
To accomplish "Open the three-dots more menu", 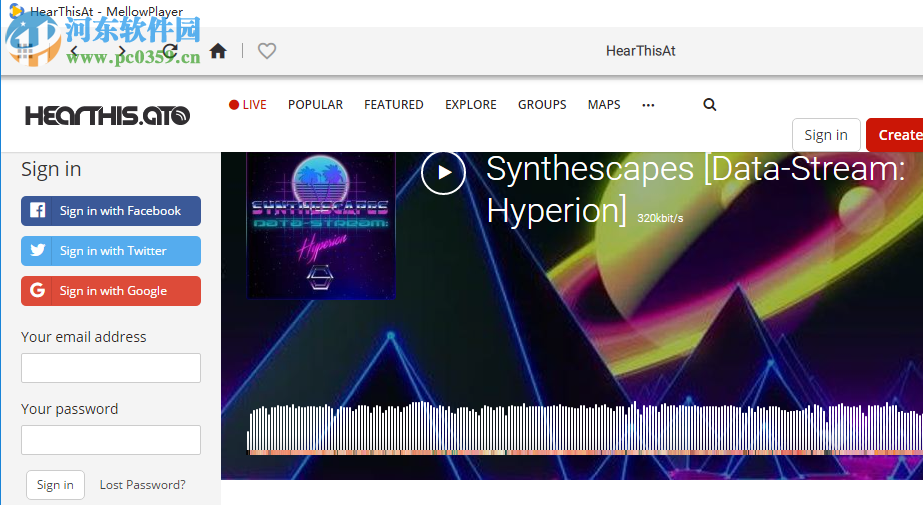I will coord(648,105).
